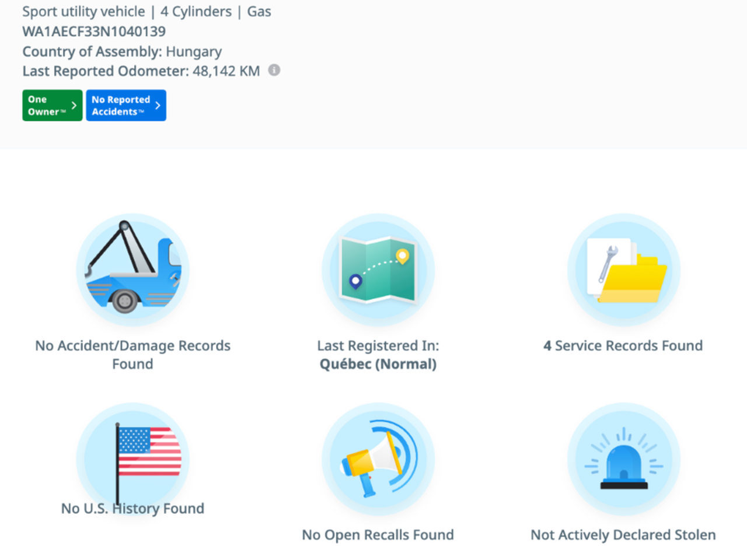
Task: Select the No Accident/Damage Records Found text
Action: point(133,355)
